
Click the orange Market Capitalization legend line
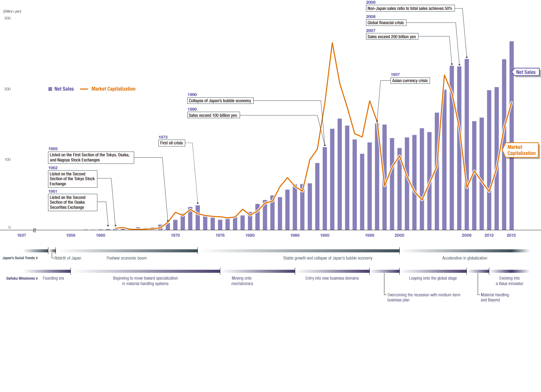point(84,89)
